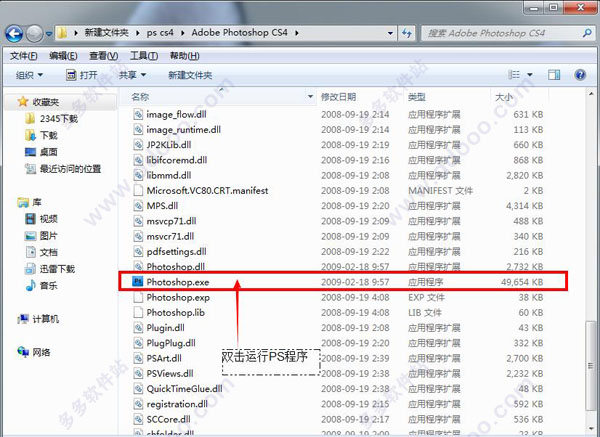Click the Photoshop.exe PS application icon

coord(137,282)
